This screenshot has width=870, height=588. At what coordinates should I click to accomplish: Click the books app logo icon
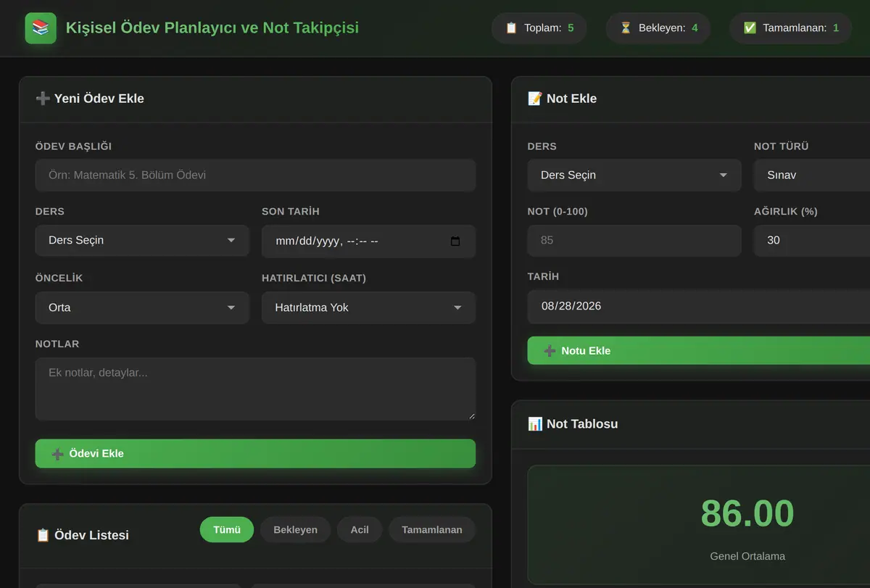click(x=41, y=28)
